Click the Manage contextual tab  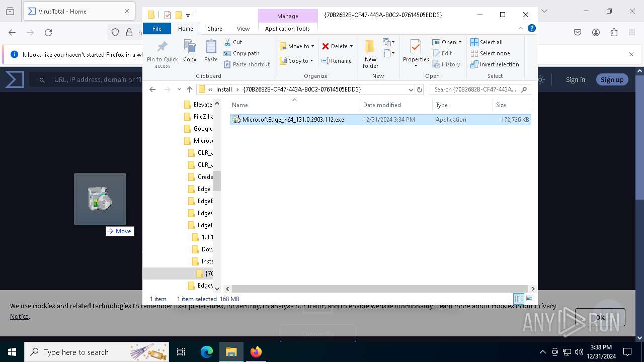(287, 16)
